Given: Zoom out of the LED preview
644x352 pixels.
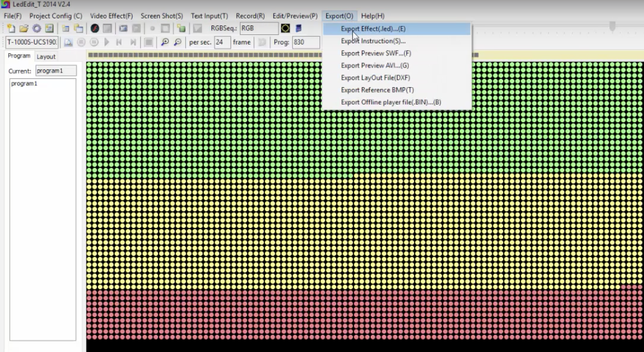Looking at the screenshot, I should point(178,42).
